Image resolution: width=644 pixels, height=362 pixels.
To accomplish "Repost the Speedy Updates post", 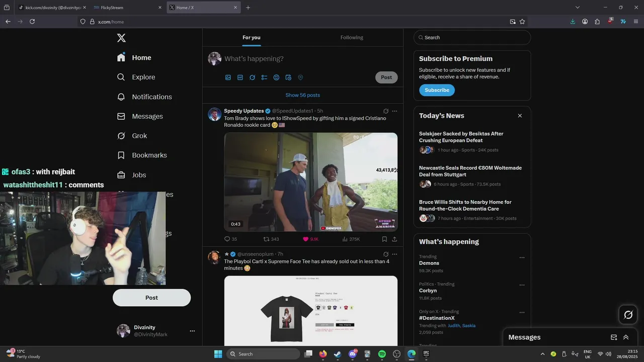I will click(271, 239).
